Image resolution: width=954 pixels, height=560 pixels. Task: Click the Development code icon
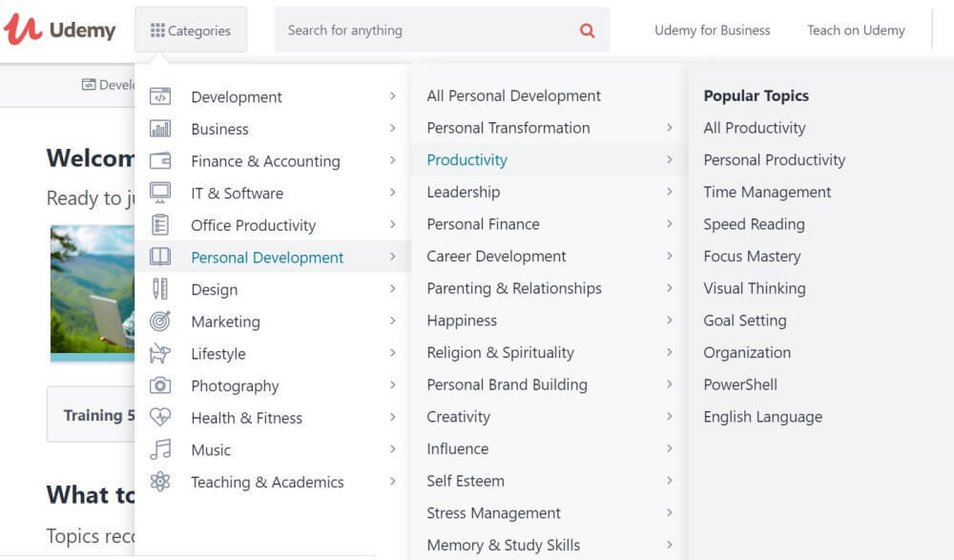pyautogui.click(x=160, y=96)
